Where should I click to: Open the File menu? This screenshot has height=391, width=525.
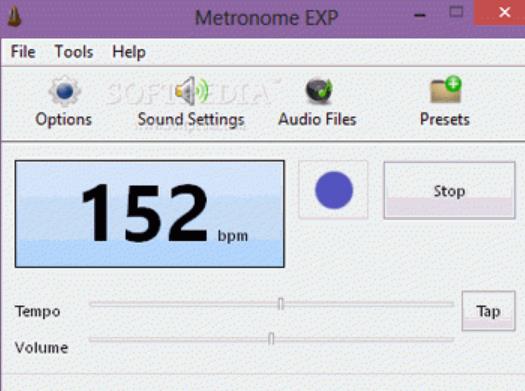pyautogui.click(x=23, y=52)
